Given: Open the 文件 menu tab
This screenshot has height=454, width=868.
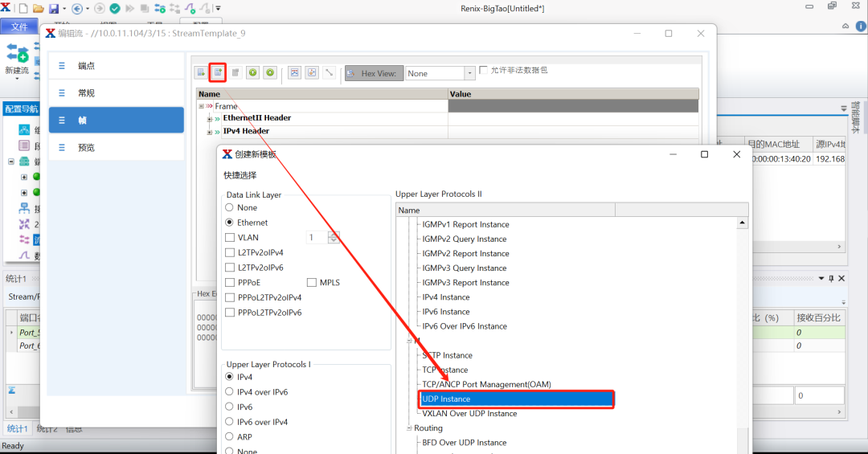Looking at the screenshot, I should (x=19, y=27).
